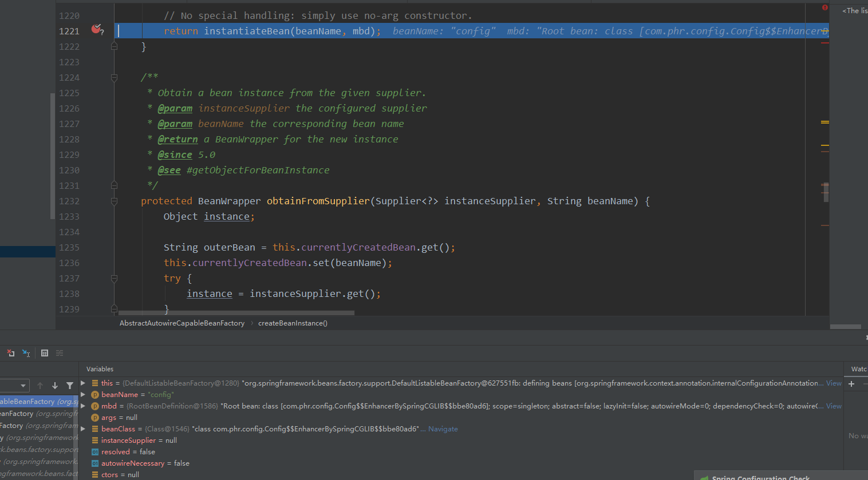Collapse the fold marker at line 1222
The width and height of the screenshot is (868, 480).
tap(114, 46)
